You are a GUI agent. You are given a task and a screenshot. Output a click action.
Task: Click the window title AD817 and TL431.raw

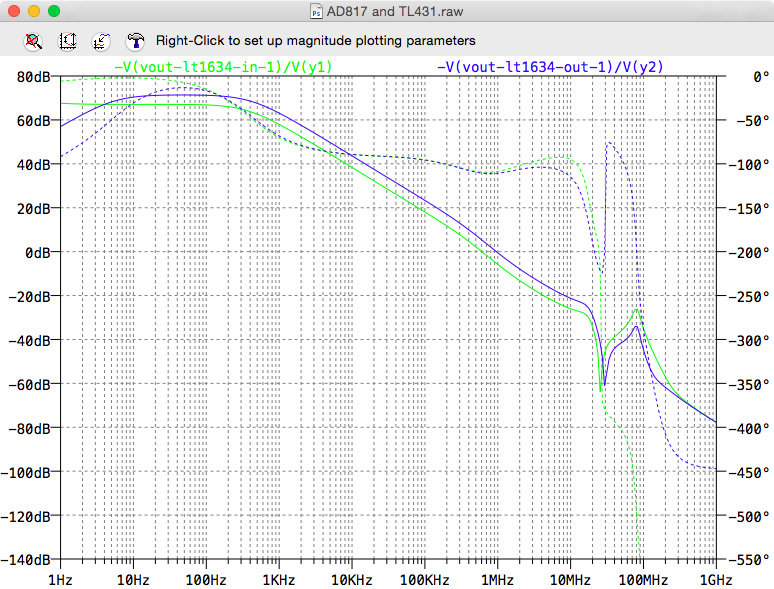395,11
